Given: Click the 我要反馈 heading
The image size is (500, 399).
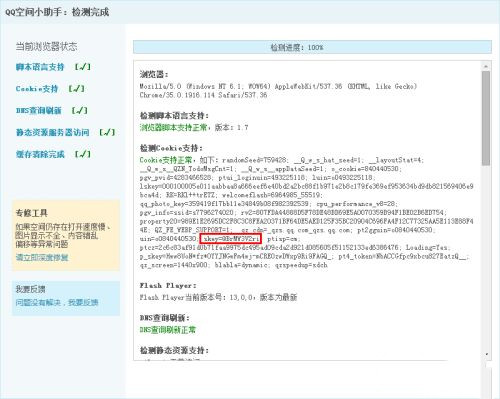Looking at the screenshot, I should point(30,289).
